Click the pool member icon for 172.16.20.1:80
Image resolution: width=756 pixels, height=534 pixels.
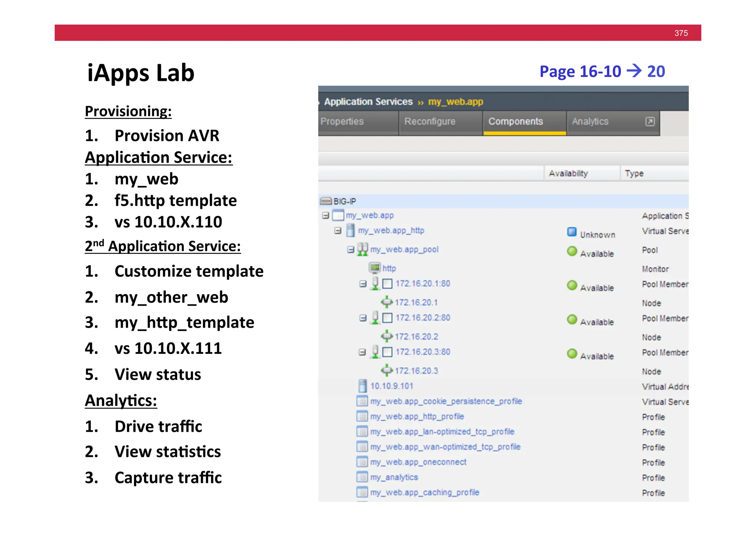coord(375,283)
